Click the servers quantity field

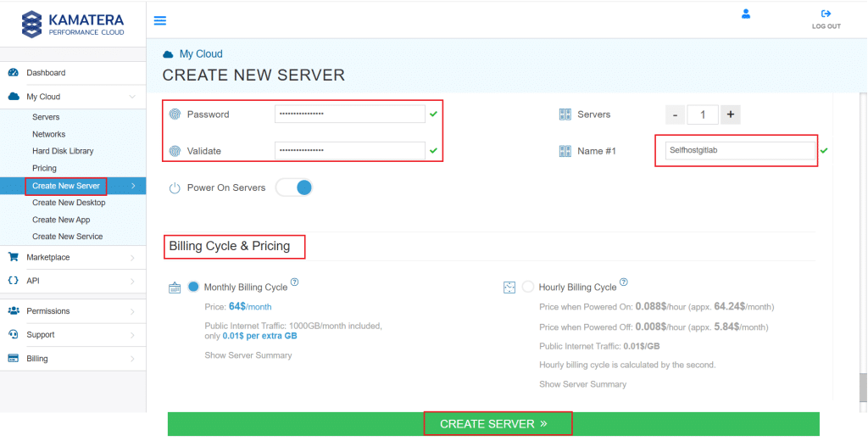click(x=703, y=114)
